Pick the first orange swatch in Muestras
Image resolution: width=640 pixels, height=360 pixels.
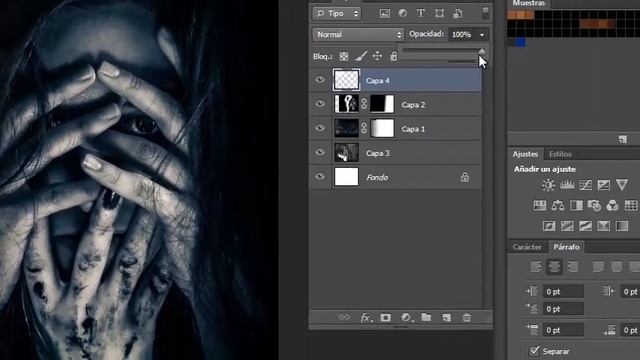512,15
